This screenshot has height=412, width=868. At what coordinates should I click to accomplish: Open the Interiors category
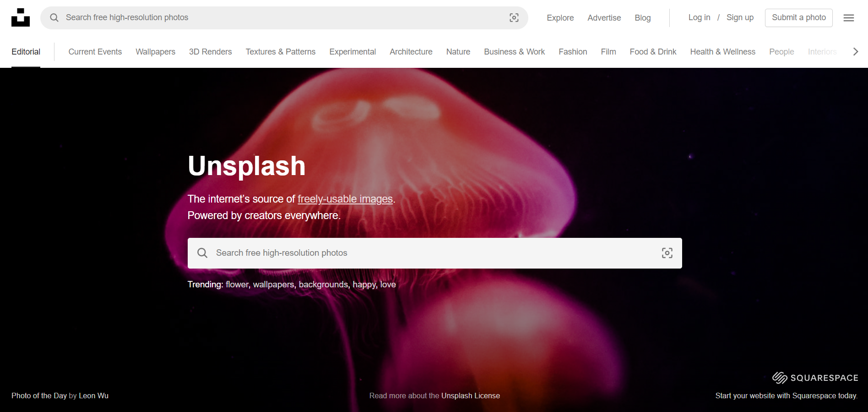pyautogui.click(x=822, y=52)
